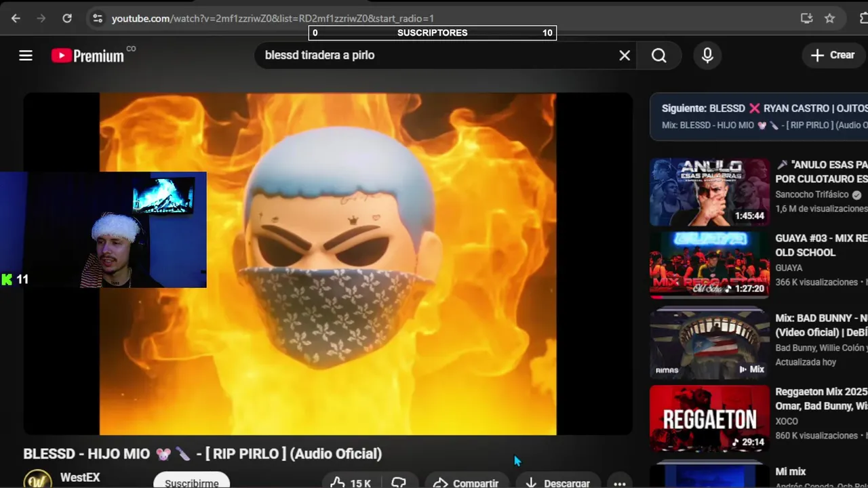
Task: Click '1,6 M de visualizaciones' text
Action: pos(822,209)
